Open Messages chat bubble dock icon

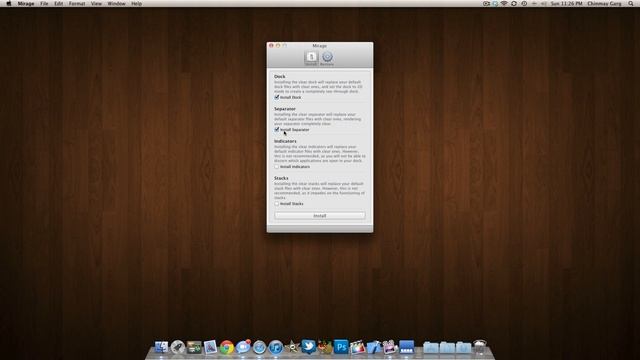coord(243,347)
